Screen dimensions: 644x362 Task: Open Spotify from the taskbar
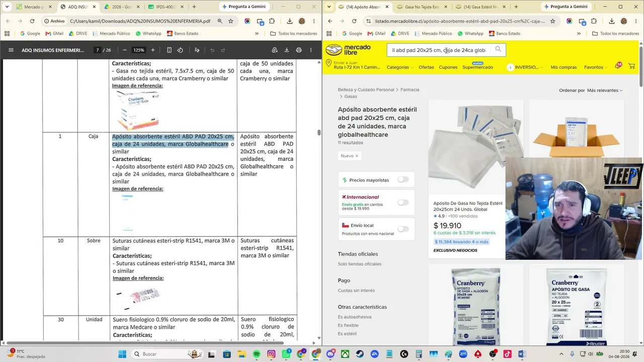point(257,354)
